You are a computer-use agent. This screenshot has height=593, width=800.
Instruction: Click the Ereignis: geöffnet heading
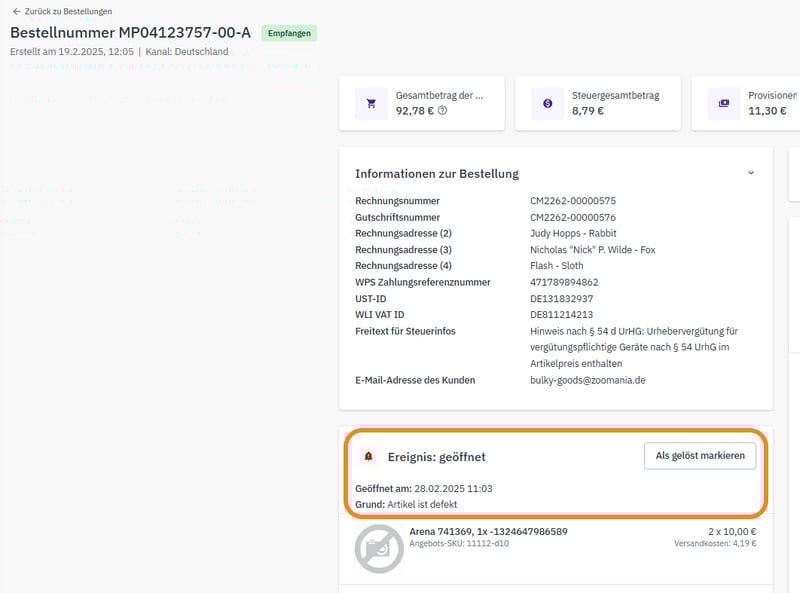coord(436,456)
